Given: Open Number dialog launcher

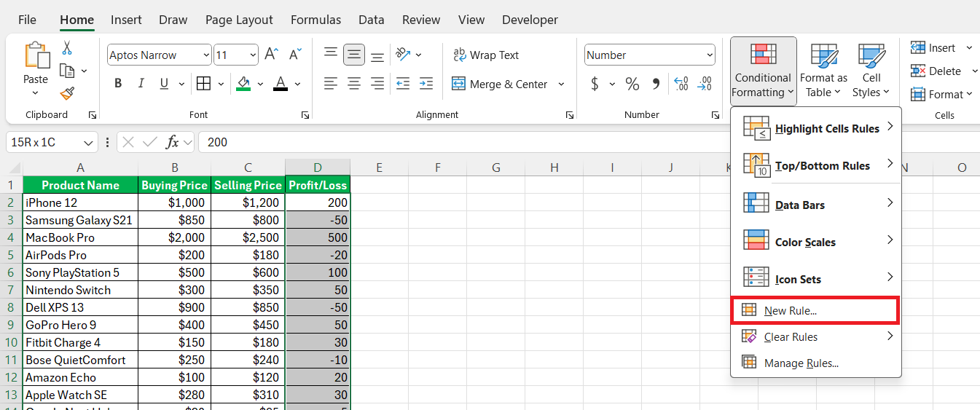Looking at the screenshot, I should 716,115.
